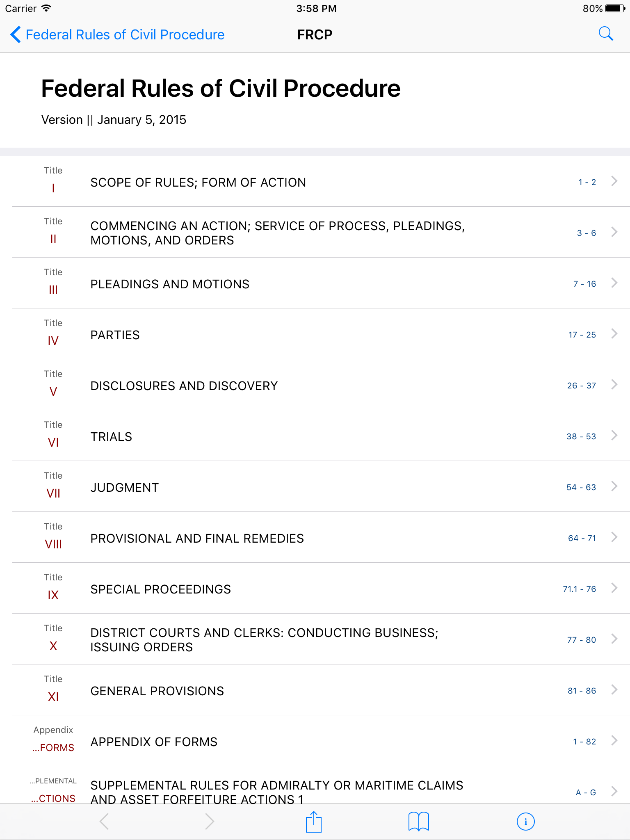
Task: Tap the blue back chevron icon
Action: (15, 34)
